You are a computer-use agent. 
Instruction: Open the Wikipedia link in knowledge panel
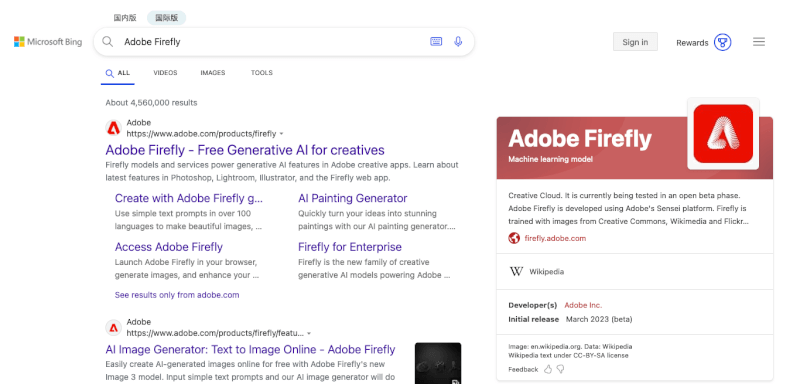pos(546,272)
